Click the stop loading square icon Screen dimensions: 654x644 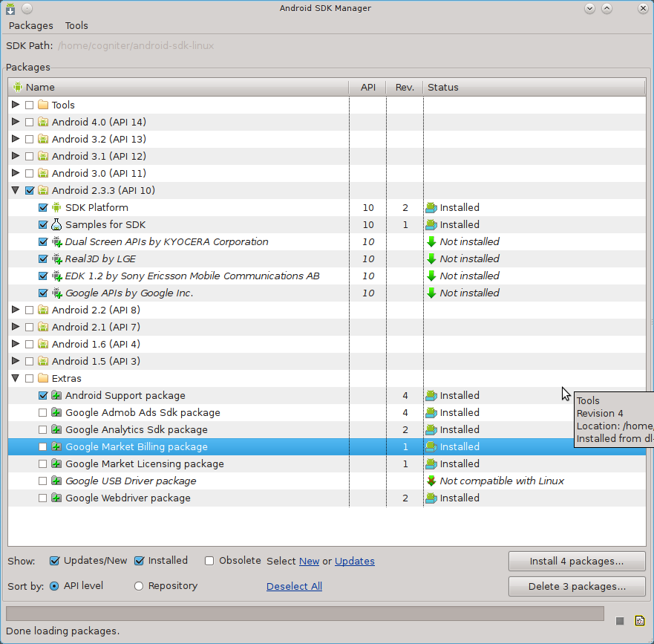point(620,621)
